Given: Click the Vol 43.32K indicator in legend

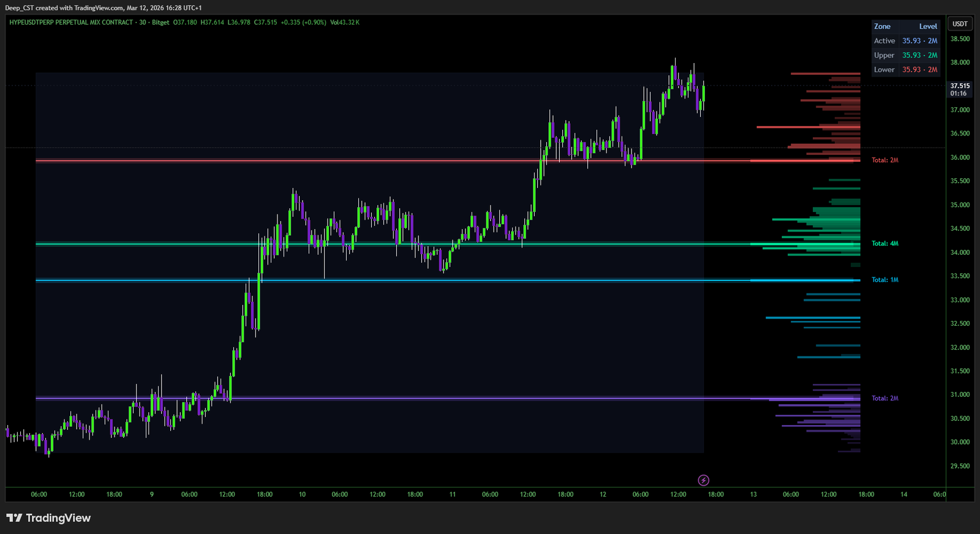Looking at the screenshot, I should click(x=345, y=23).
